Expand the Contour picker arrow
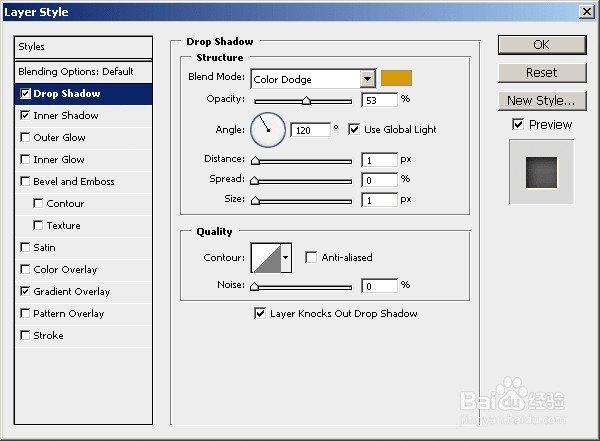Image resolution: width=600 pixels, height=441 pixels. pyautogui.click(x=285, y=258)
